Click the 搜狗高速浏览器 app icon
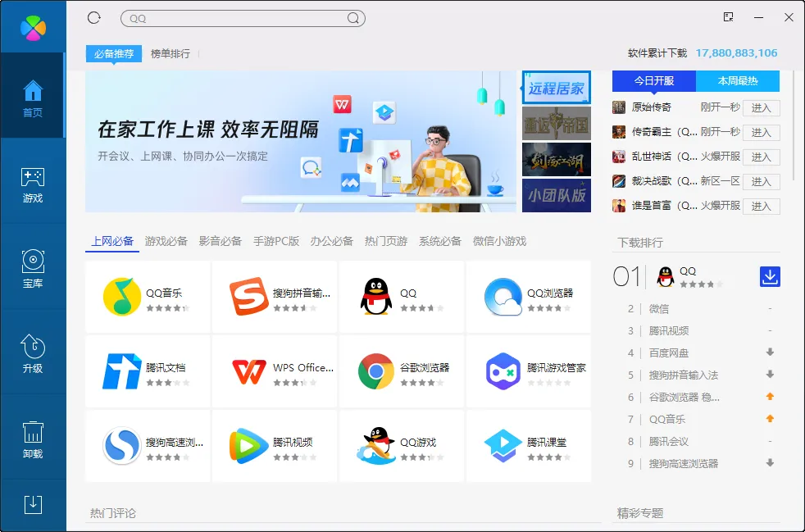Screen dimensions: 805x532 [121, 446]
